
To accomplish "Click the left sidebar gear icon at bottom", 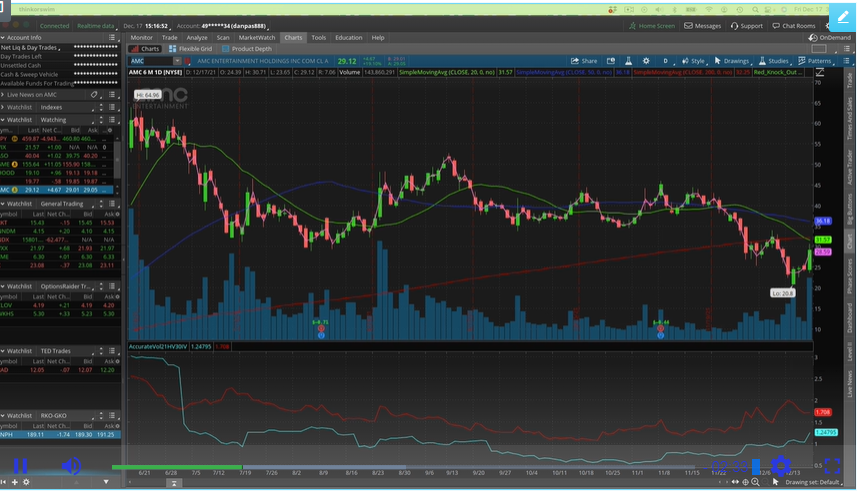I will (26, 482).
